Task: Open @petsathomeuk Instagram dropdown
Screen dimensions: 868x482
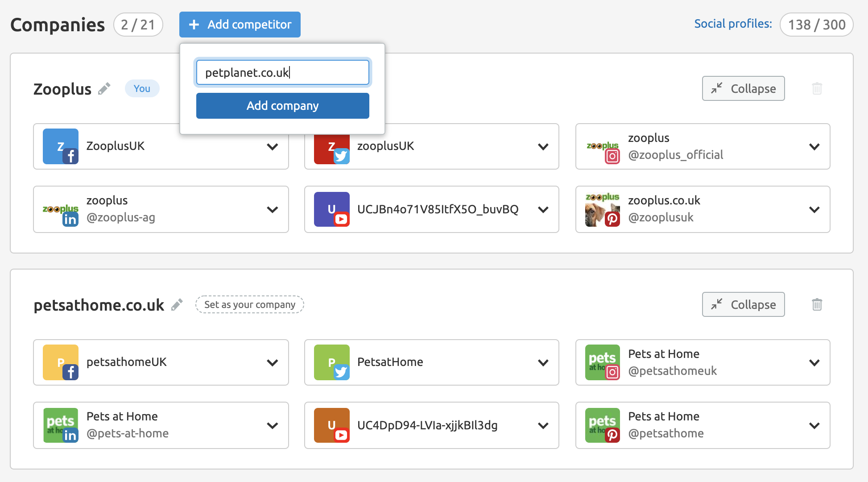Action: [814, 362]
